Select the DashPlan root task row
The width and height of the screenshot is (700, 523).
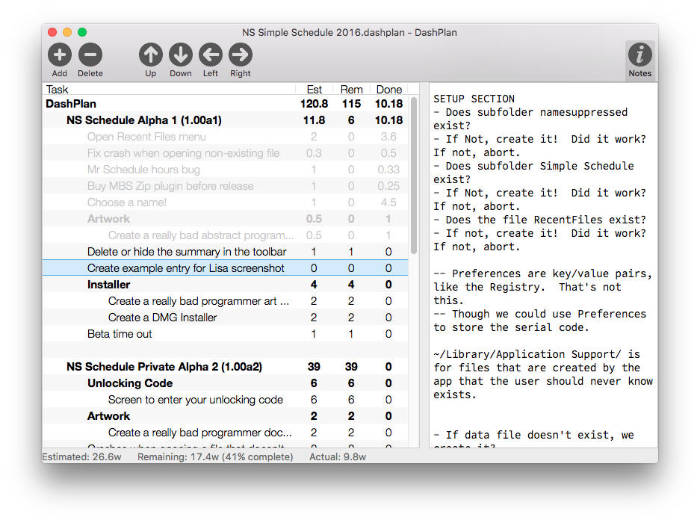(x=225, y=104)
